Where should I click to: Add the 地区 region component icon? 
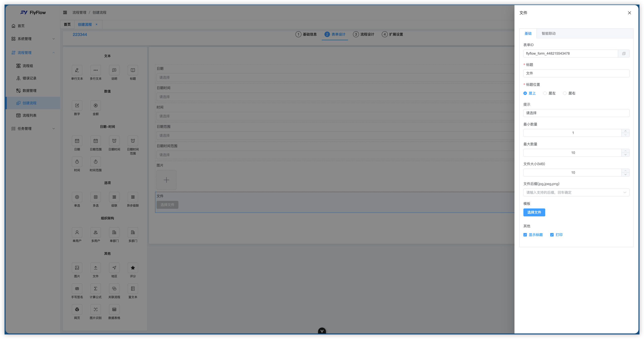[x=114, y=268]
